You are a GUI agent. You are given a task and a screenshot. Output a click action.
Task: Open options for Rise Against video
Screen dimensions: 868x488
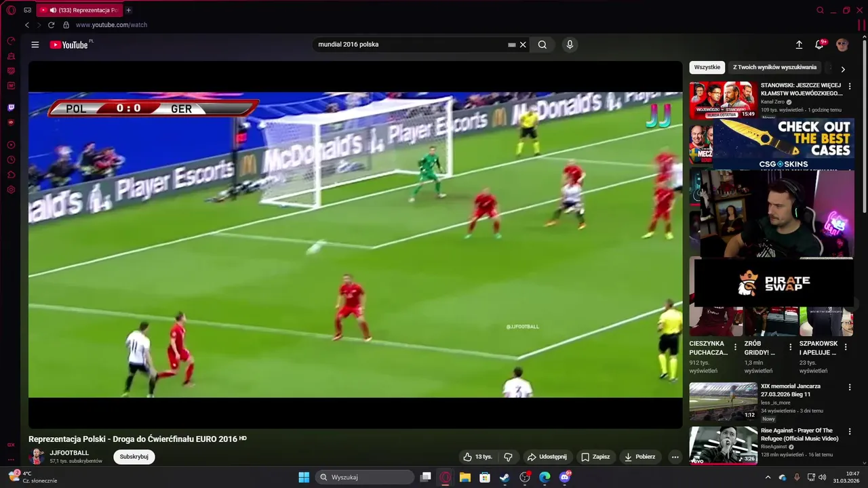coord(850,432)
